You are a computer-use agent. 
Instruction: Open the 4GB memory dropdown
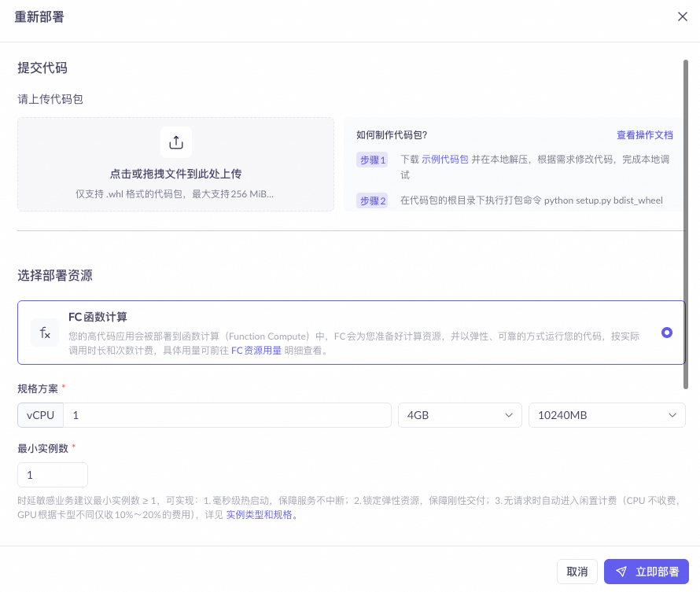coord(460,415)
